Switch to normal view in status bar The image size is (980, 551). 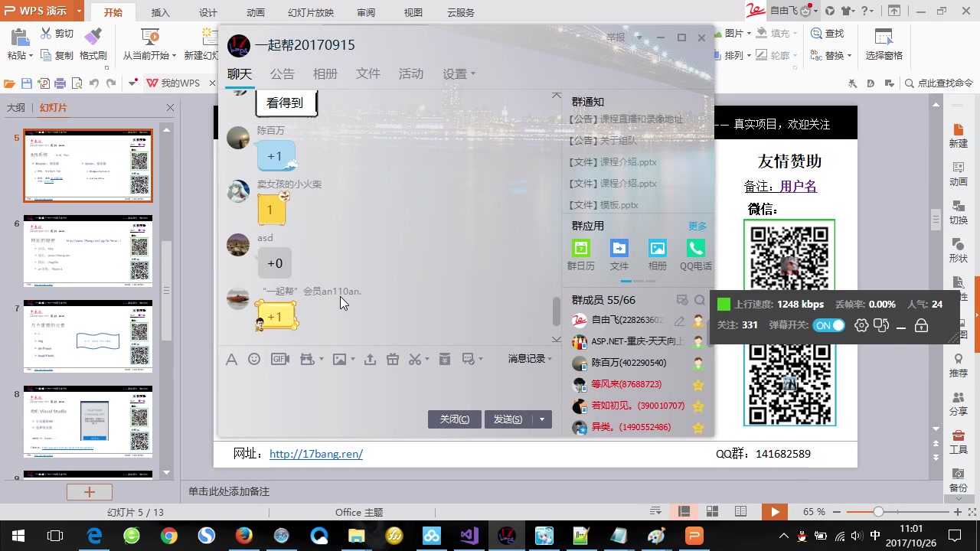(684, 511)
